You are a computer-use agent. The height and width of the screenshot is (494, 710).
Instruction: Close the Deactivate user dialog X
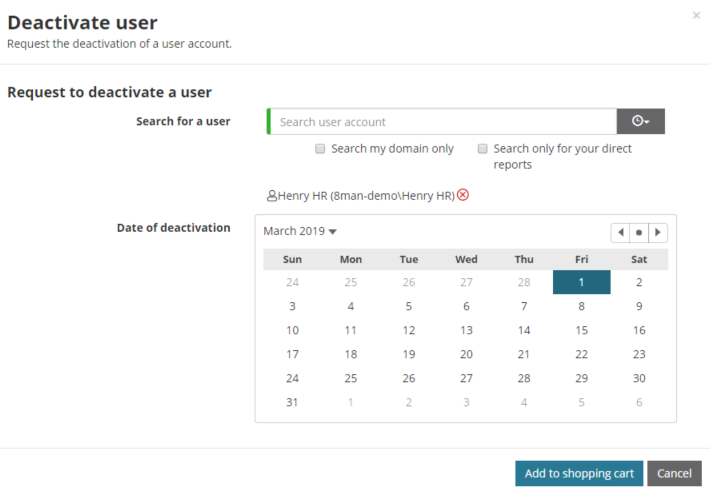pos(696,16)
